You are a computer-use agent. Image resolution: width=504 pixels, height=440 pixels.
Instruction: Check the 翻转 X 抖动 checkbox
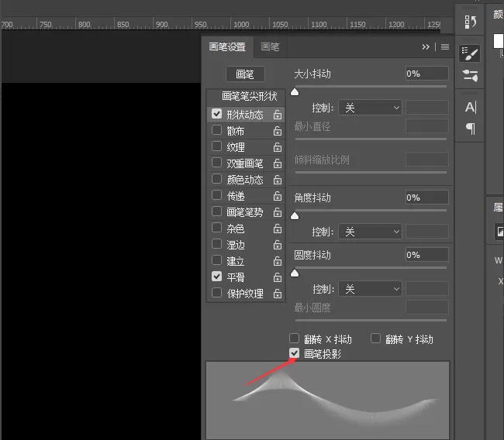pos(294,339)
